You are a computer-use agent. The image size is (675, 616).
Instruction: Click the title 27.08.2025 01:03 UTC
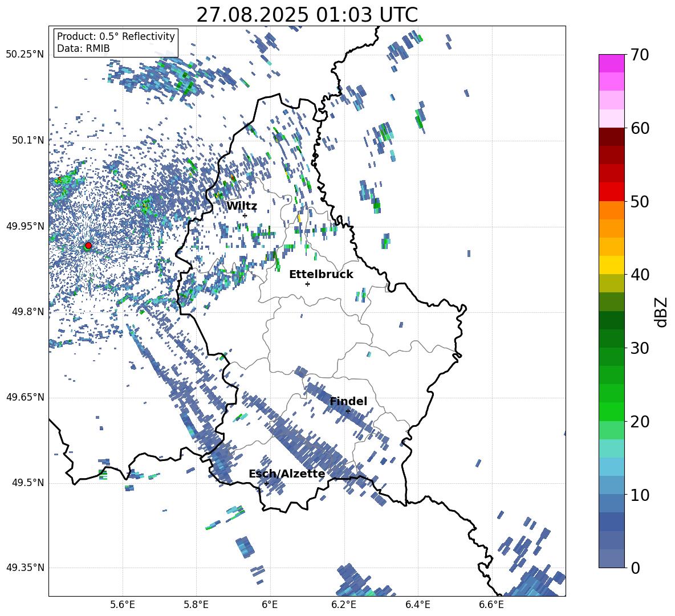(307, 15)
